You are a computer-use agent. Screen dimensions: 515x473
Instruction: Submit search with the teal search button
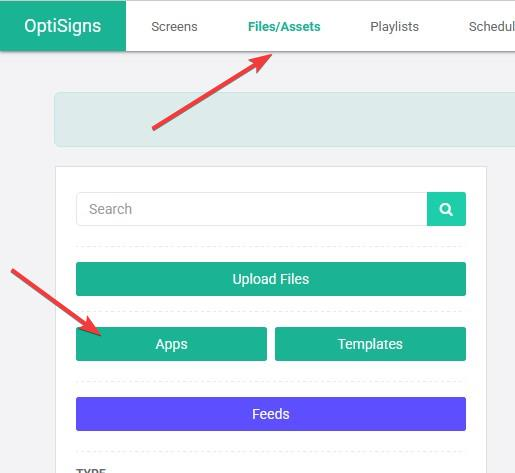pos(446,209)
